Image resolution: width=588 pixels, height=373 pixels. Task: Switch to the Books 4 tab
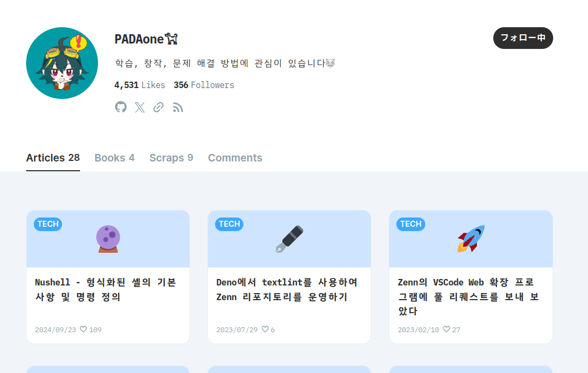114,158
